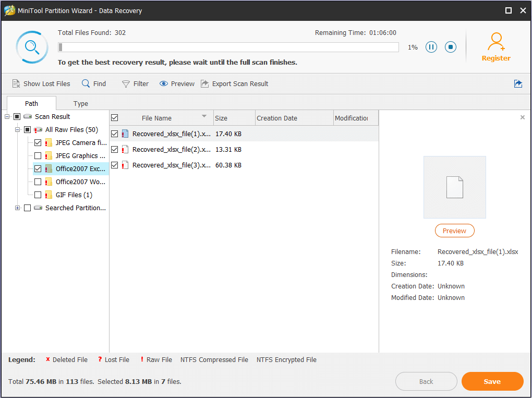Image resolution: width=532 pixels, height=398 pixels.
Task: Click the Office2007 Word folder icon
Action: pos(49,182)
